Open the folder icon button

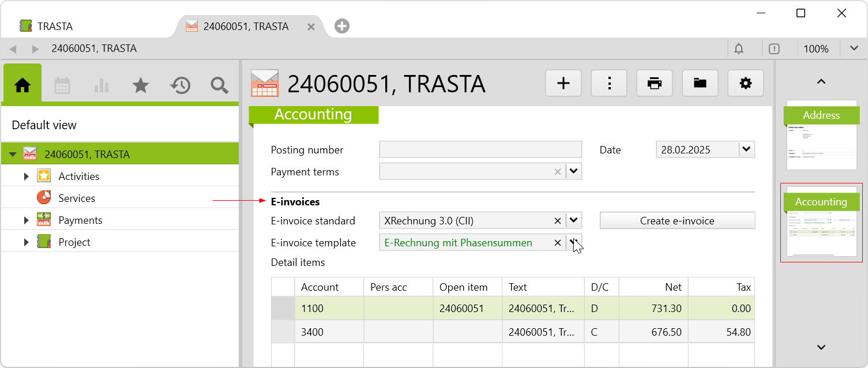tap(700, 84)
